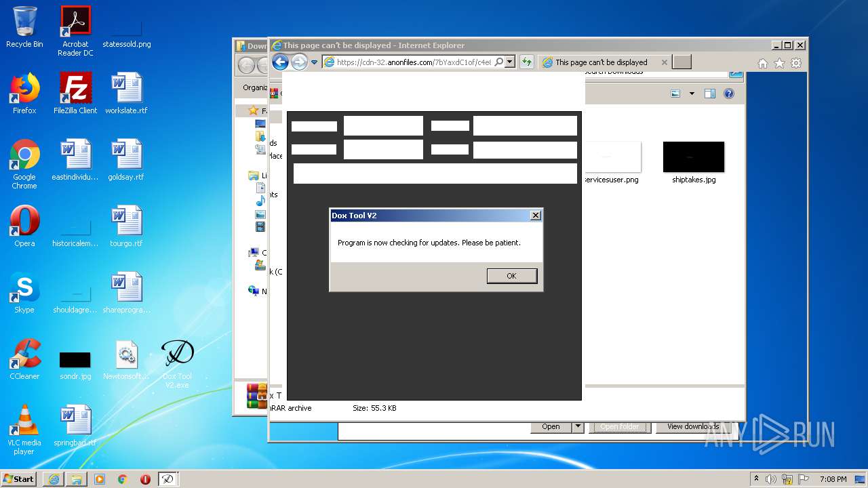Open the Favorites star in Internet Explorer

(779, 63)
